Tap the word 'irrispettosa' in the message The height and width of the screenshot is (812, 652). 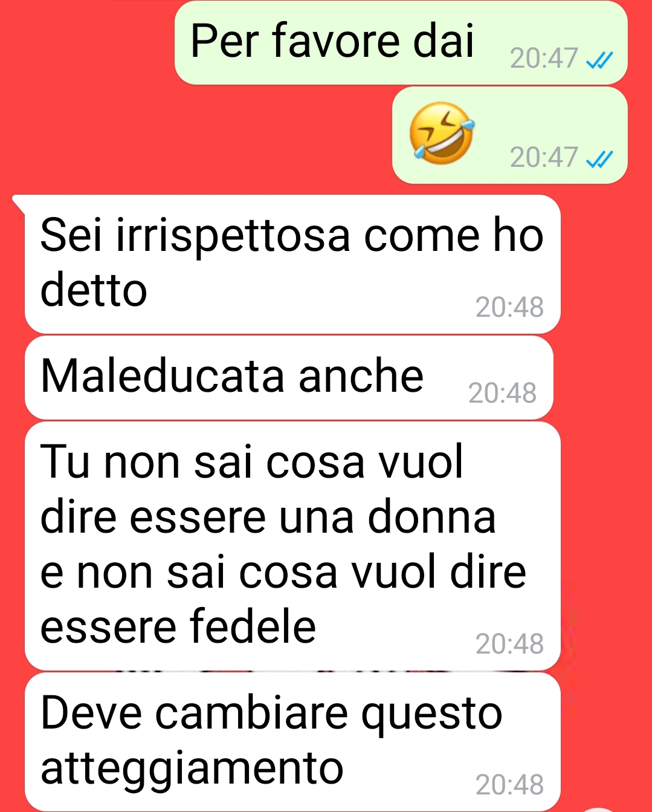pos(233,236)
